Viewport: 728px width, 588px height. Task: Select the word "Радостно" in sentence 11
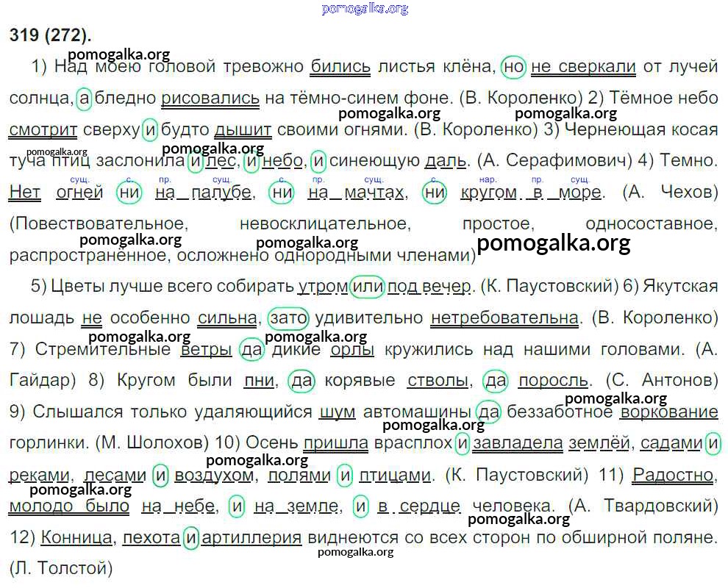pos(673,475)
